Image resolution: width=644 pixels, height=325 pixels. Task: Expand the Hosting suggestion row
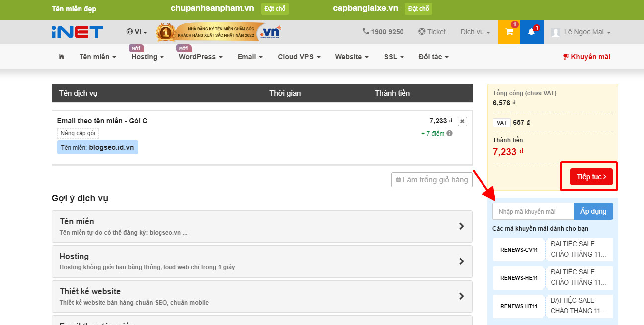click(262, 261)
